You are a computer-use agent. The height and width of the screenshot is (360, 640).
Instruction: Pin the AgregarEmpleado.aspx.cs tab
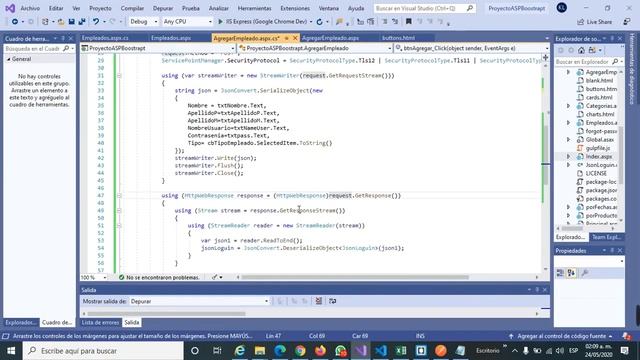click(x=287, y=38)
